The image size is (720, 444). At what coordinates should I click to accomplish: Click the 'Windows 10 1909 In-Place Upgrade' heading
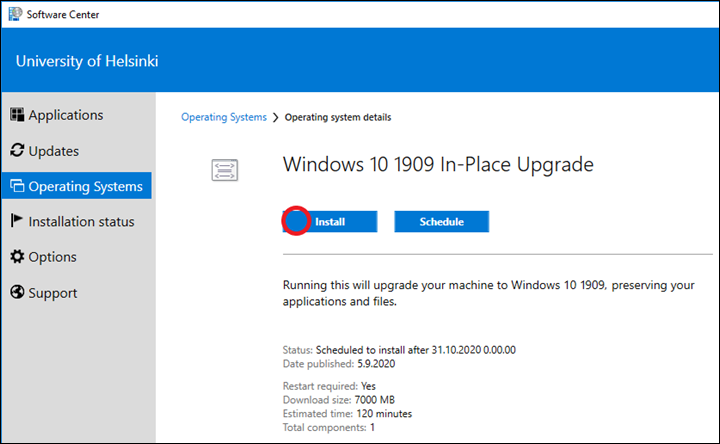[438, 165]
